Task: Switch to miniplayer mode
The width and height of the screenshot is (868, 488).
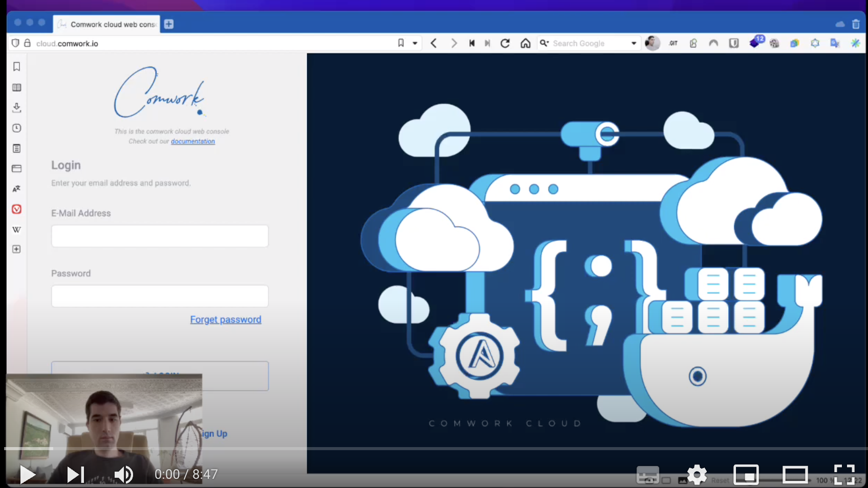Action: [x=746, y=475]
